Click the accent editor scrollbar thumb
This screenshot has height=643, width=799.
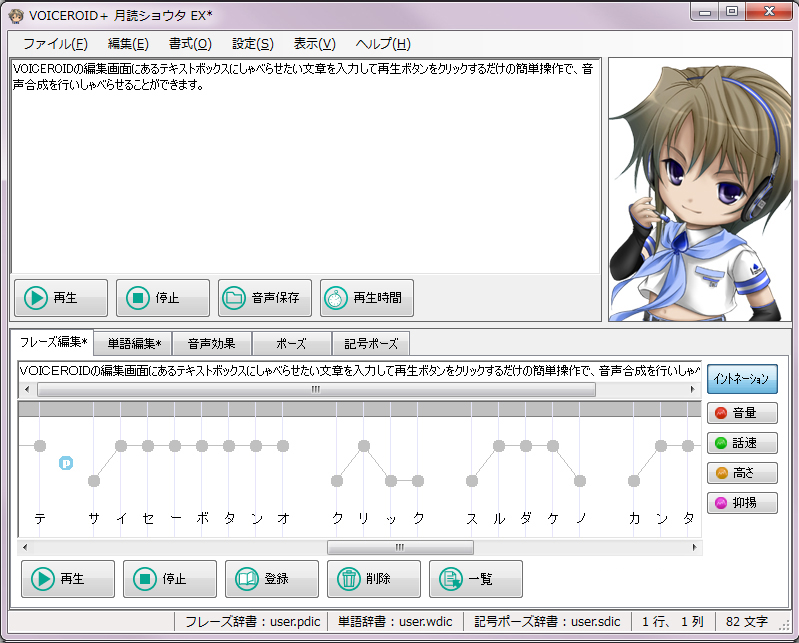point(400,548)
